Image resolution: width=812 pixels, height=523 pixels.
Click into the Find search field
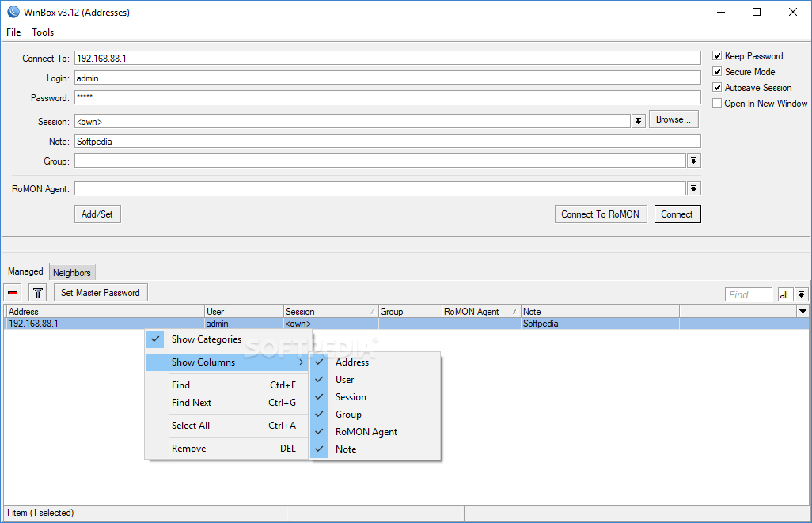click(748, 294)
